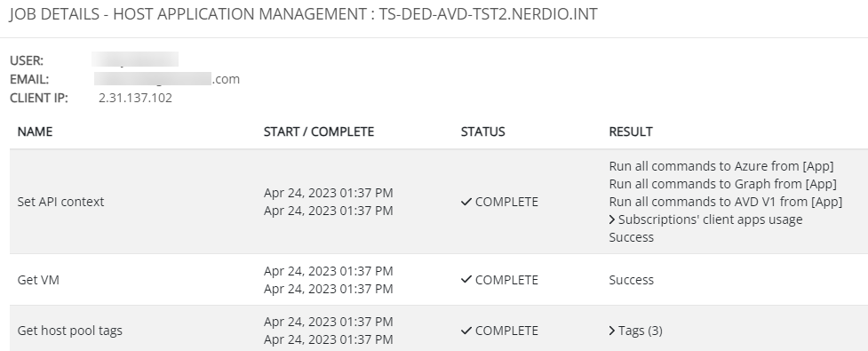This screenshot has height=351, width=868.
Task: Click the Set API context complete checkmark icon
Action: (466, 202)
